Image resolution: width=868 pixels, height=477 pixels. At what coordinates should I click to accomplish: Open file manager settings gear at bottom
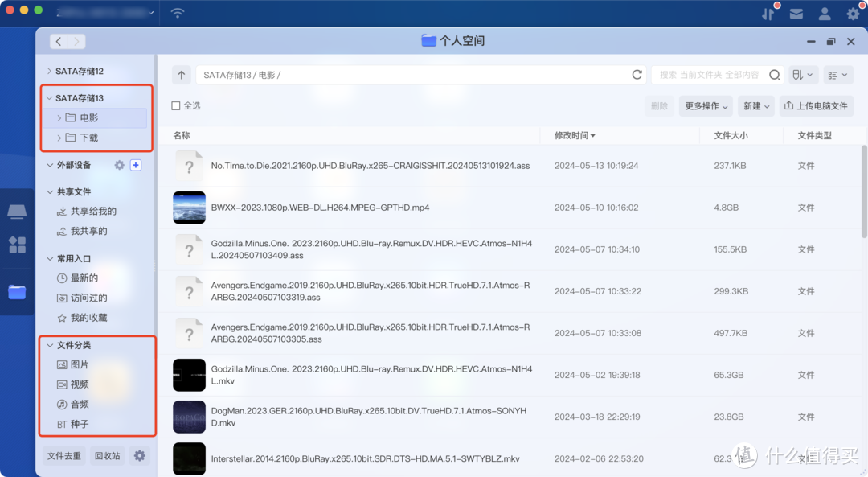[x=140, y=456]
